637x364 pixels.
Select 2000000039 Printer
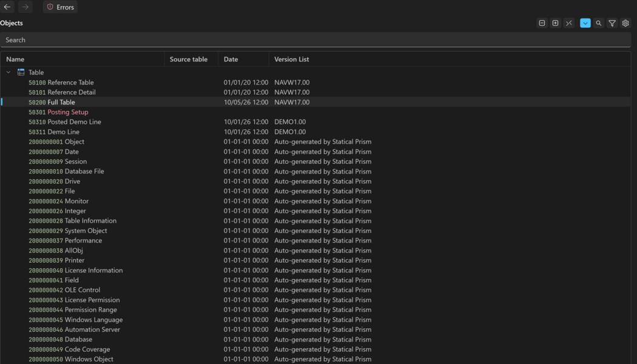(56, 260)
